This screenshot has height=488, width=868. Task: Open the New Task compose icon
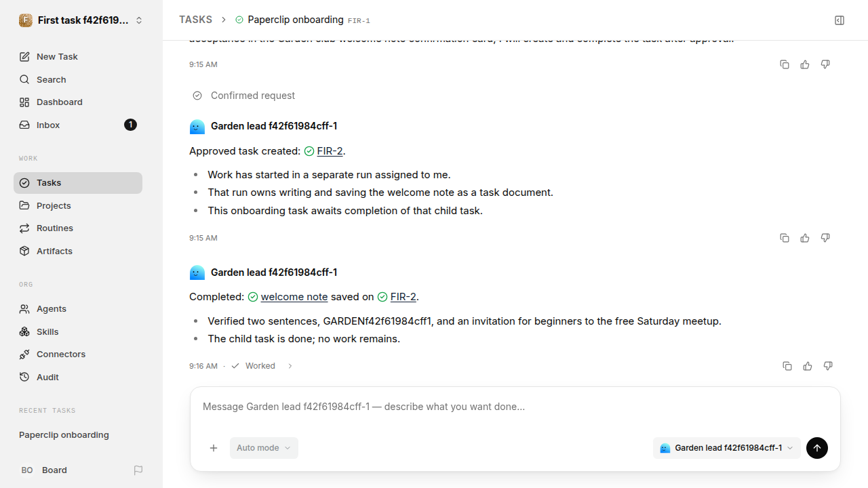(24, 56)
